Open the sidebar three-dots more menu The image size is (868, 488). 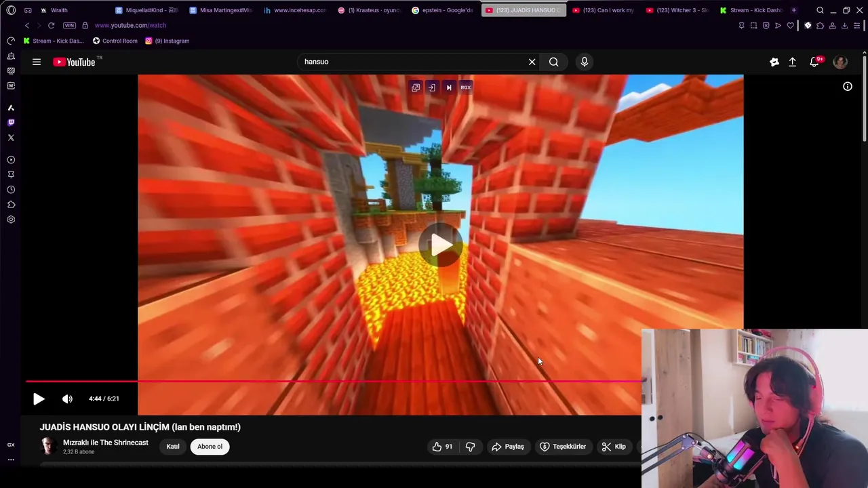11,460
